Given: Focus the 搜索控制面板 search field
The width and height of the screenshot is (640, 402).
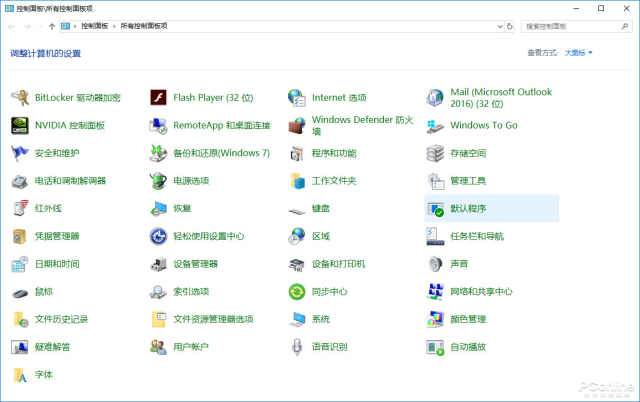Looking at the screenshot, I should point(576,26).
